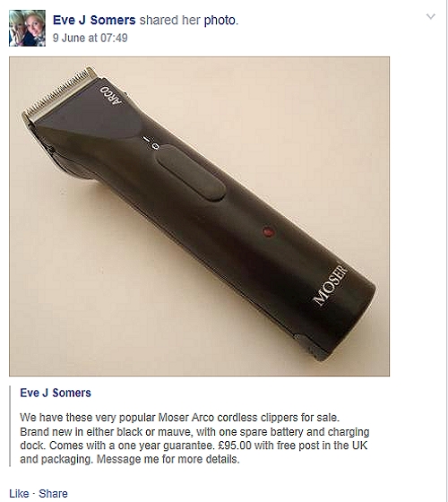The width and height of the screenshot is (448, 502).
Task: Click the quoted post's vertical bar
Action: (x=10, y=426)
